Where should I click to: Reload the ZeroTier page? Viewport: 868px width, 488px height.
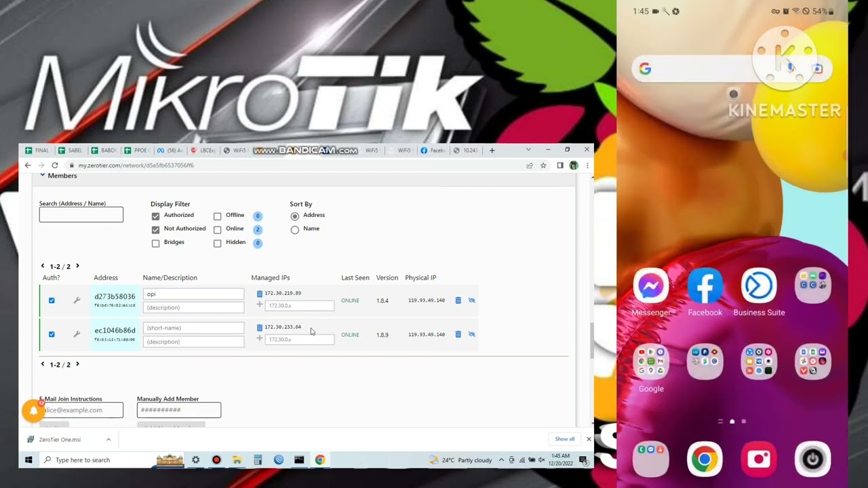point(55,165)
